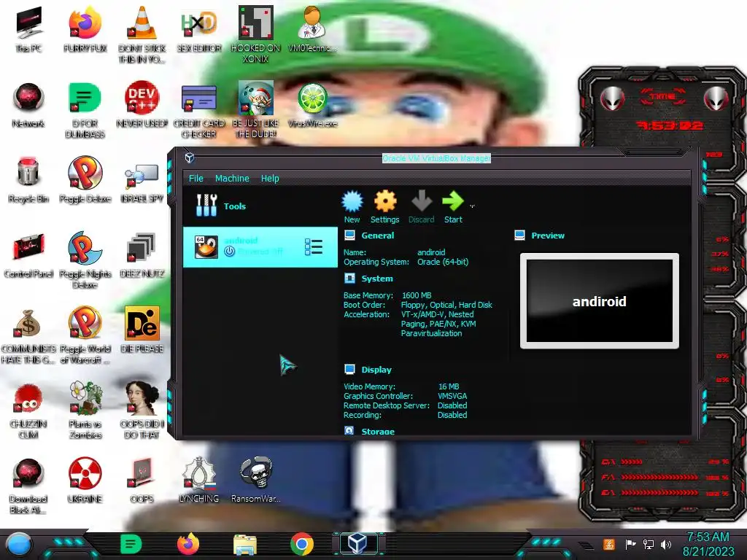This screenshot has width=747, height=560.
Task: Open the DEV C++ NEVER USED icon
Action: 142,105
